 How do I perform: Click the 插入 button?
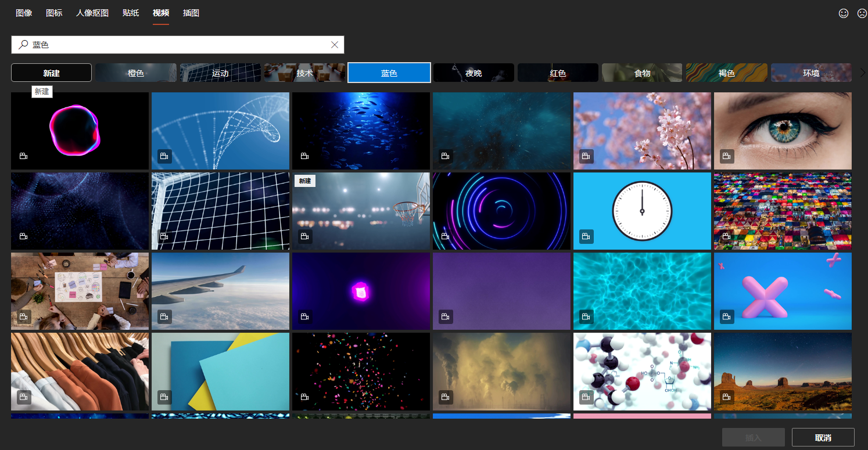(x=754, y=437)
